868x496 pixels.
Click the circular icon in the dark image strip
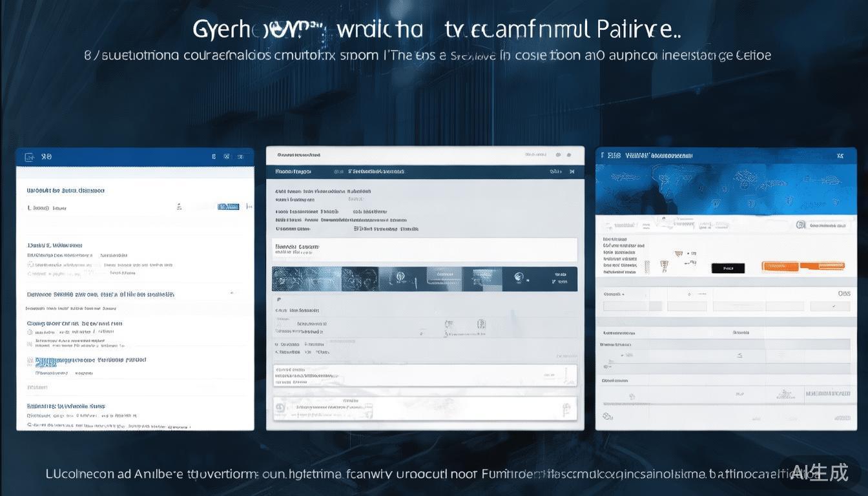[x=518, y=278]
